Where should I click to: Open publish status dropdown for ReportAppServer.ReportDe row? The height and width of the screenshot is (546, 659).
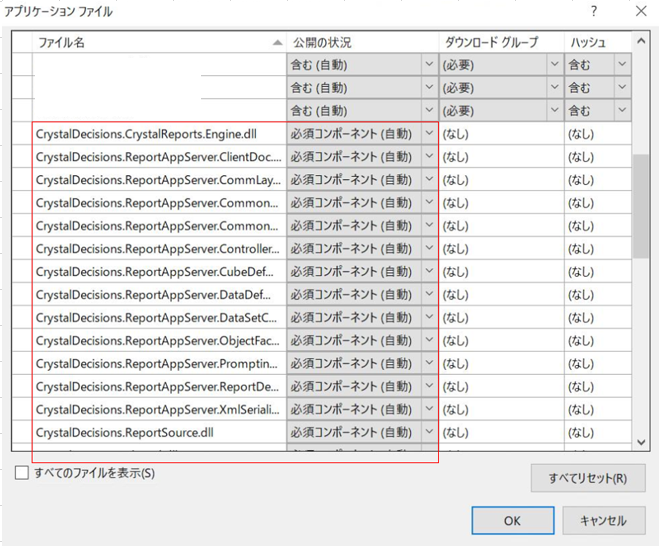click(x=429, y=386)
